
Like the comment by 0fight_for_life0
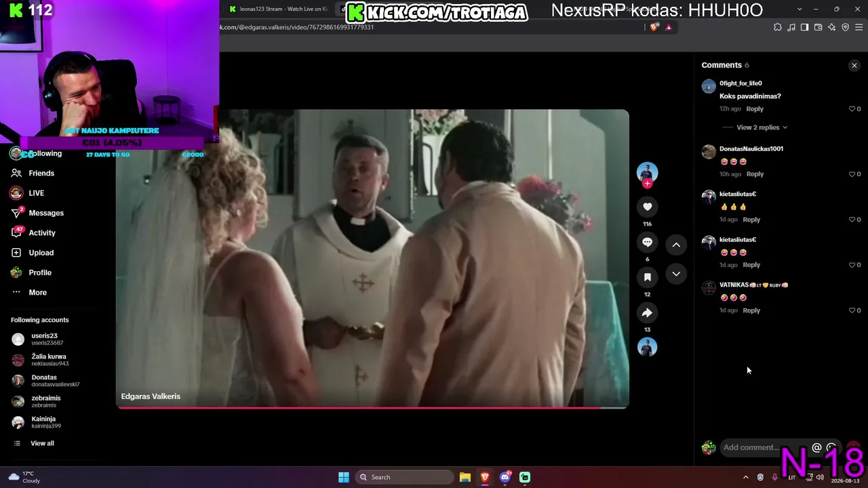pyautogui.click(x=852, y=109)
